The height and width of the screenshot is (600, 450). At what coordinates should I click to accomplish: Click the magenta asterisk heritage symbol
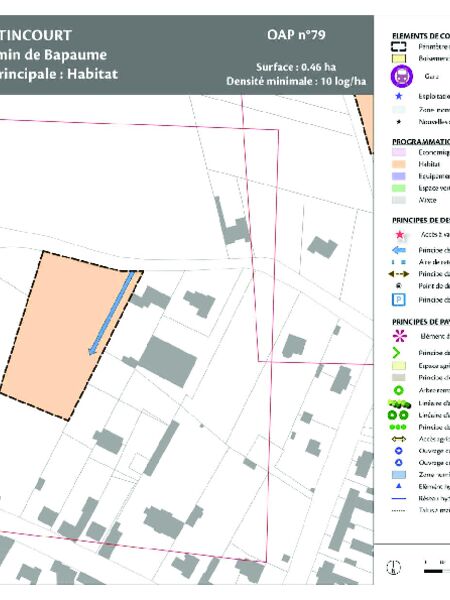(400, 336)
